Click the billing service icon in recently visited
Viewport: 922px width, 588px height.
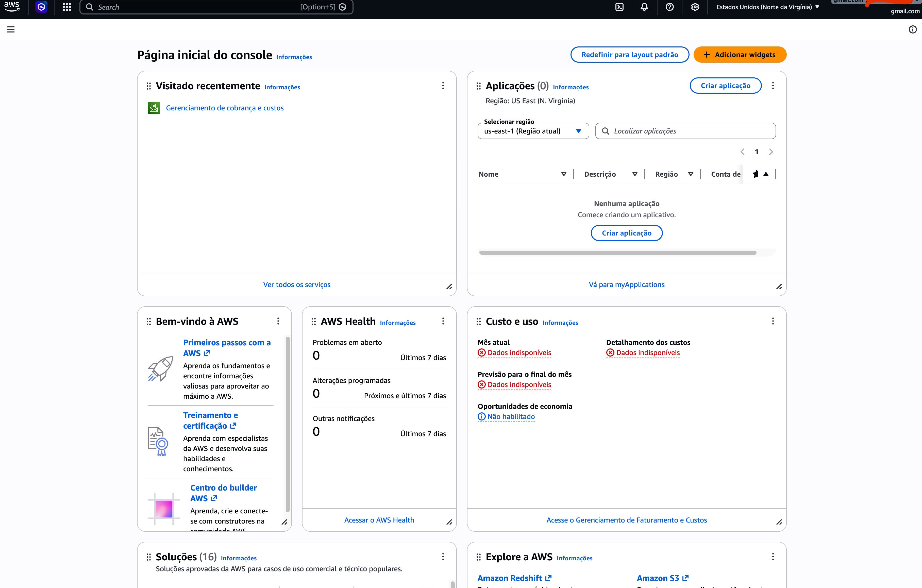[154, 108]
